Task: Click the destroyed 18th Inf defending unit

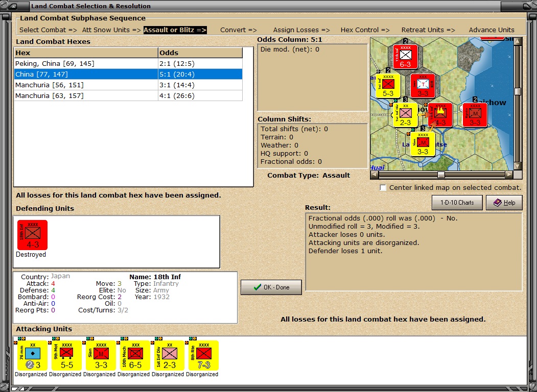Action: tap(33, 235)
